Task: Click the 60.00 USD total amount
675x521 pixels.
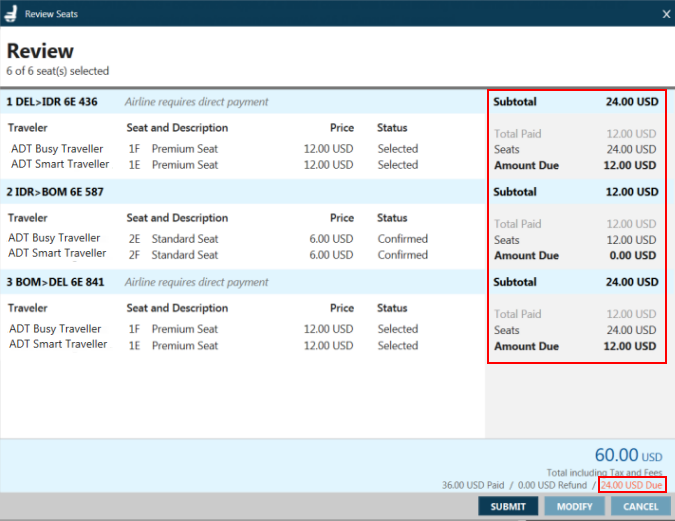Action: tap(628, 456)
